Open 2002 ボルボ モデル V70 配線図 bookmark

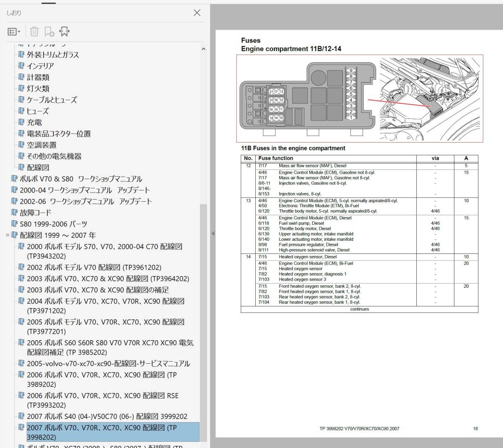point(94,267)
